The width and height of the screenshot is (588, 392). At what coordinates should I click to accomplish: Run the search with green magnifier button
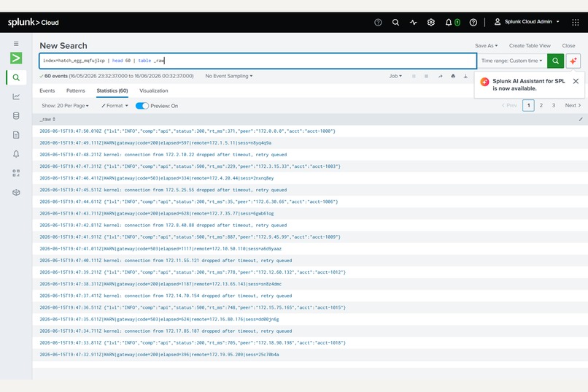click(555, 61)
